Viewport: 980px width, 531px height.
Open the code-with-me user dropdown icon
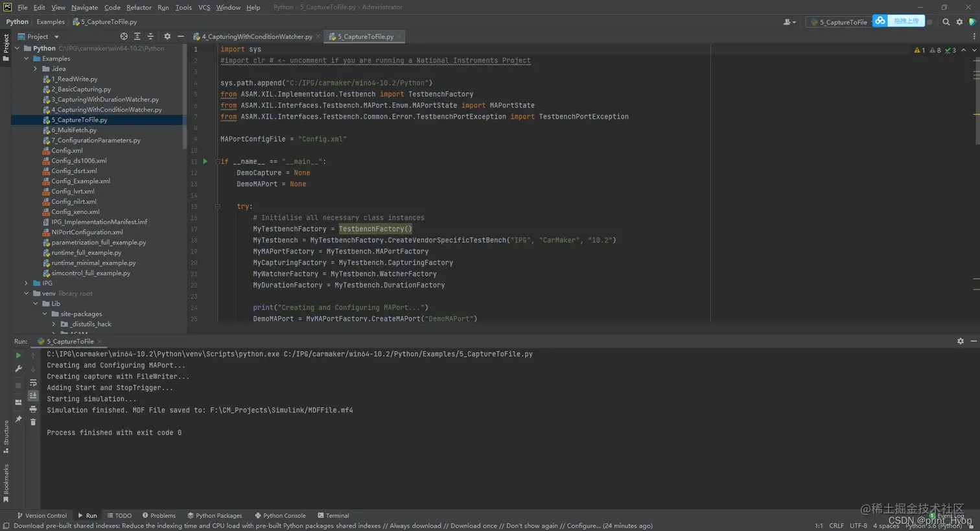tap(789, 22)
